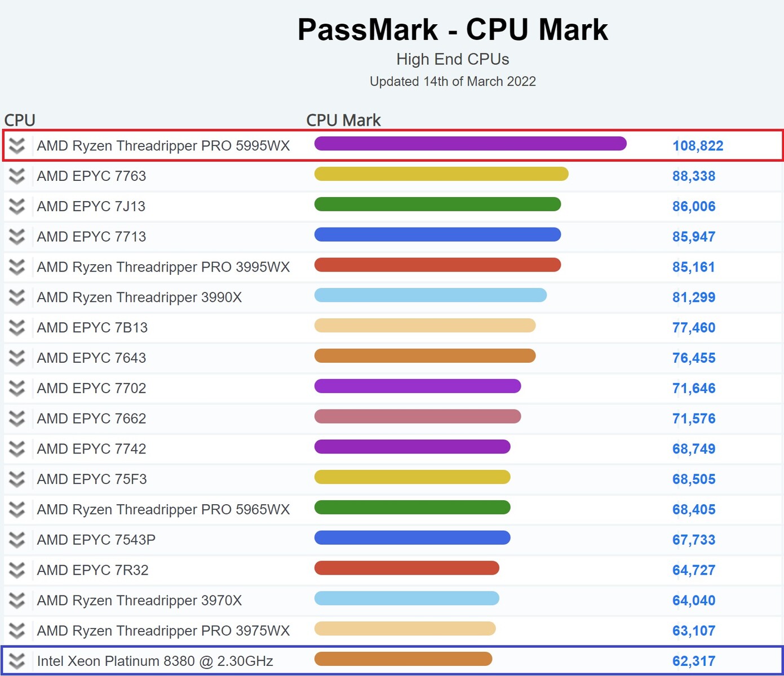Click the chevron beside AMD EPYC 7742
Image resolution: width=784 pixels, height=676 pixels.
pos(17,449)
